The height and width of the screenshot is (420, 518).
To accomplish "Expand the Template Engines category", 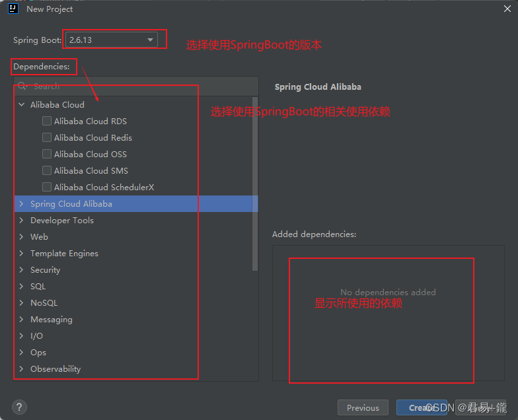I will (21, 254).
